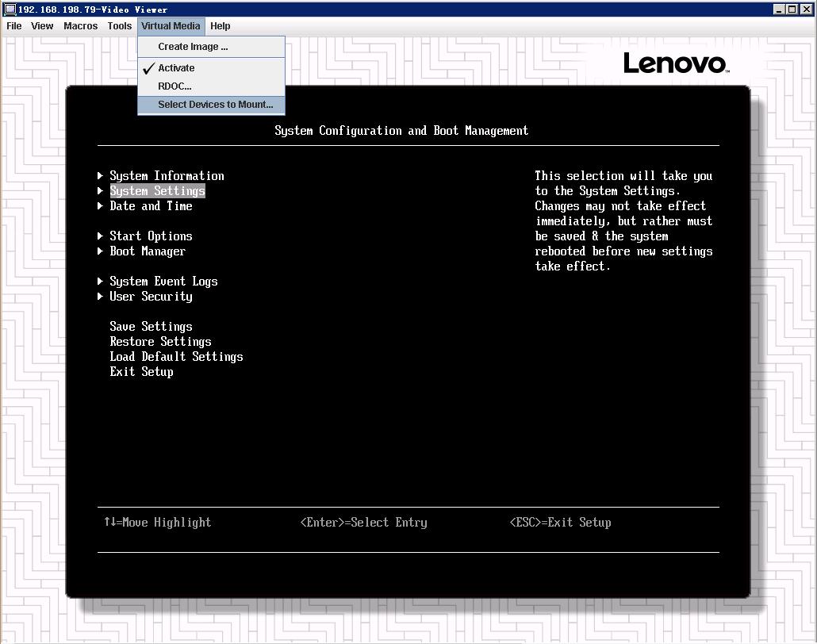Toggle the Activate checkmark menu item
This screenshot has height=644, width=817.
point(176,68)
